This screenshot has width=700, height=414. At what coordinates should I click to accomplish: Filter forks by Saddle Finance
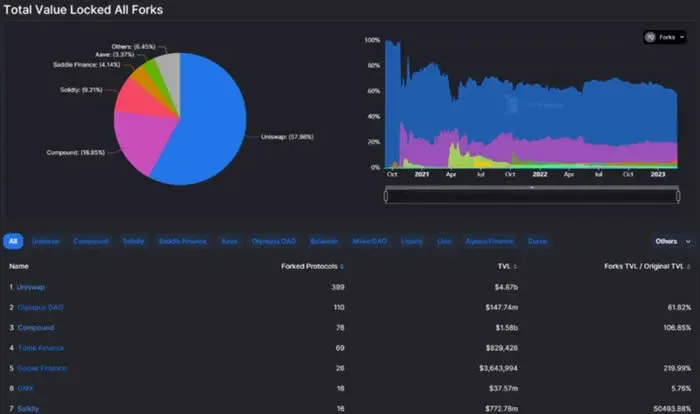point(183,241)
